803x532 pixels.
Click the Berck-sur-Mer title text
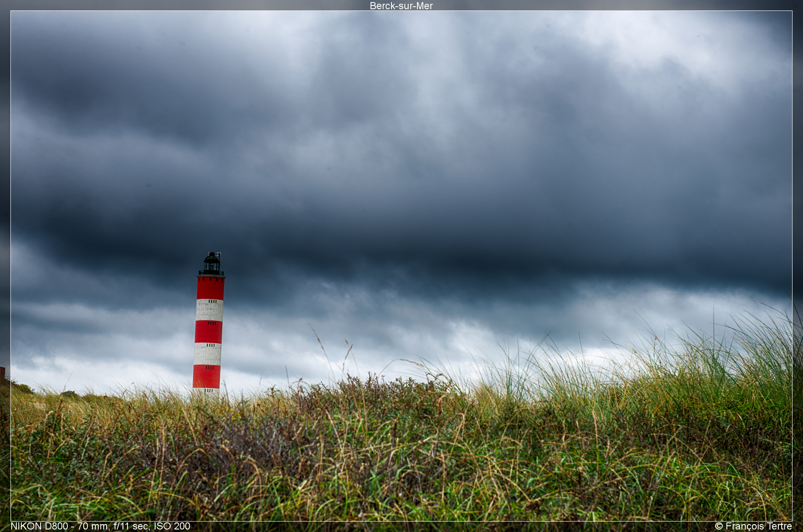[x=401, y=6]
